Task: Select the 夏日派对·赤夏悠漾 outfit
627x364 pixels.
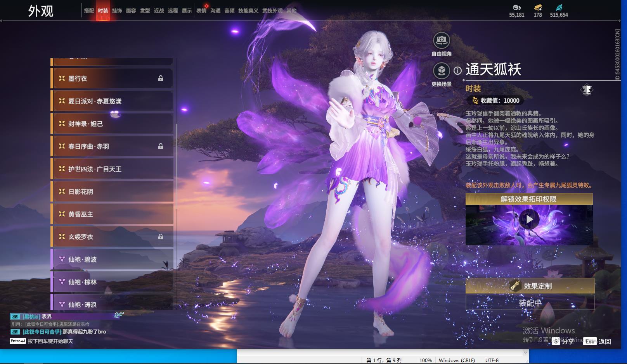Action: point(112,101)
